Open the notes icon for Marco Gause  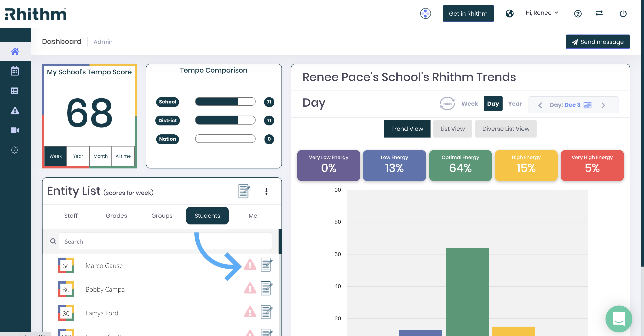tap(267, 265)
